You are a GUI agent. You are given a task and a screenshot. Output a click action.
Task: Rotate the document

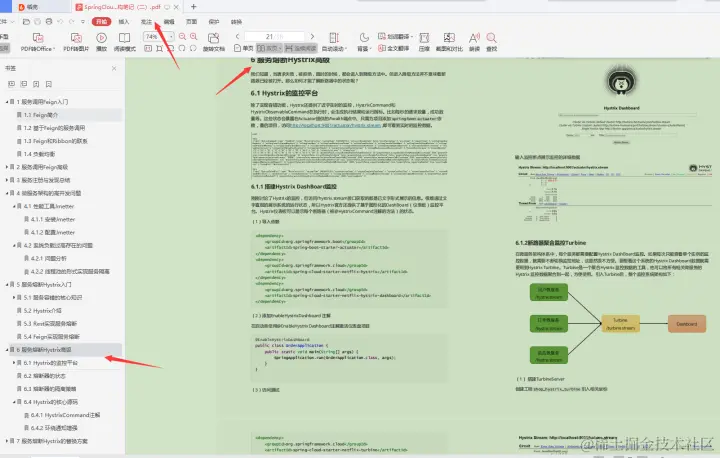[214, 42]
